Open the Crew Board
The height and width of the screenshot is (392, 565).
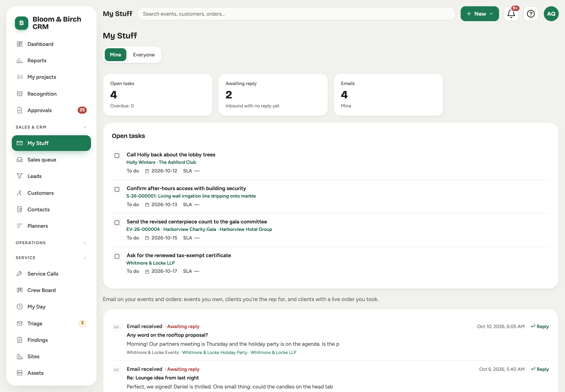51,290
